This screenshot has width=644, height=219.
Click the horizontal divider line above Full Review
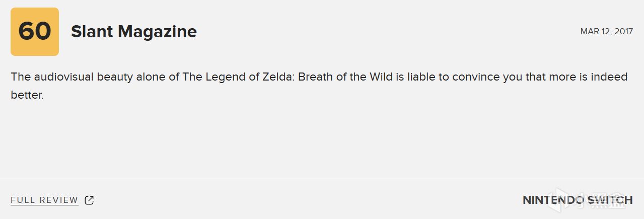click(x=322, y=178)
